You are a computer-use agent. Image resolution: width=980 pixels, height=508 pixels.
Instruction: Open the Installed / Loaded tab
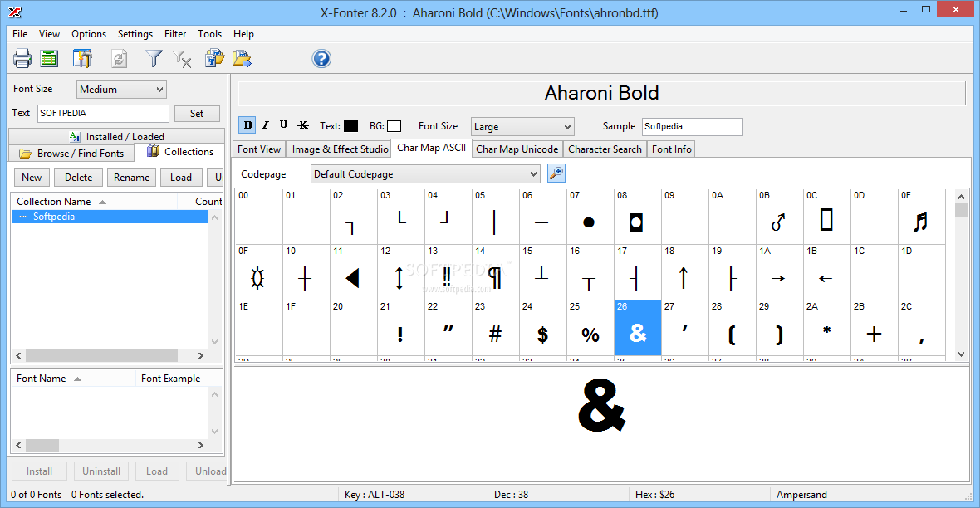(116, 136)
